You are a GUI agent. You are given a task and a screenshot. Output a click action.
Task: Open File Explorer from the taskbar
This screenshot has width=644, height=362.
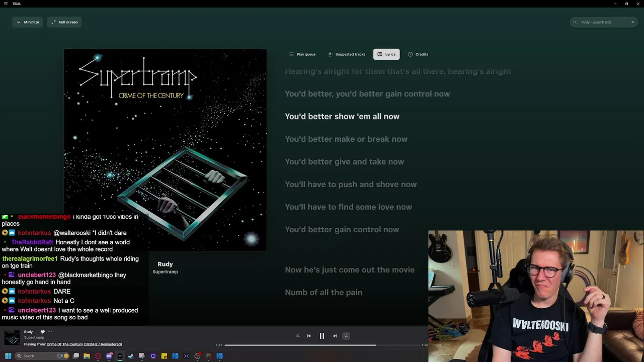click(x=87, y=356)
